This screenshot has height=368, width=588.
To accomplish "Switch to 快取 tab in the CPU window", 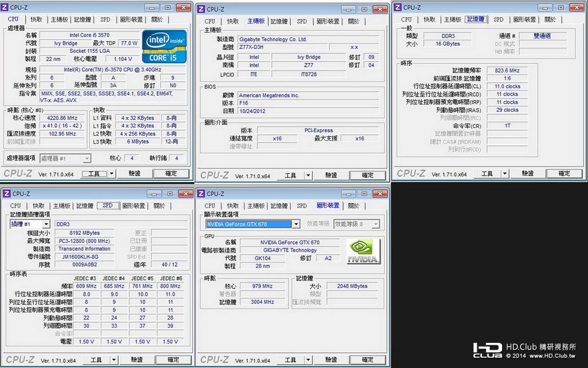I will 37,19.
